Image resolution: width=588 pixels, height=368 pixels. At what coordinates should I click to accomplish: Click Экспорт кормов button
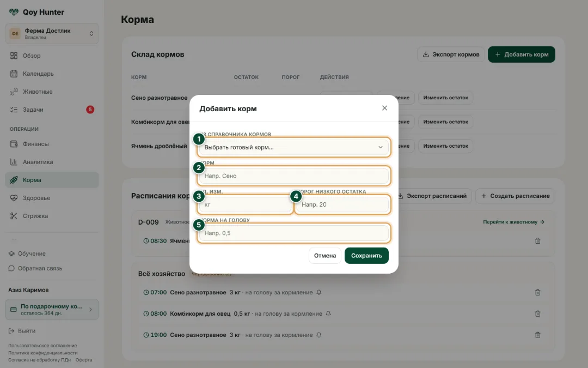(451, 55)
